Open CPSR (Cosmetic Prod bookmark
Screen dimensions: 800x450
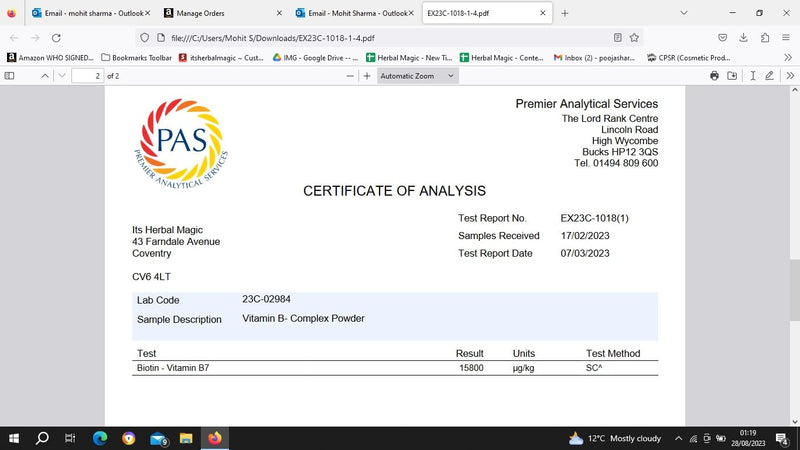tap(689, 58)
